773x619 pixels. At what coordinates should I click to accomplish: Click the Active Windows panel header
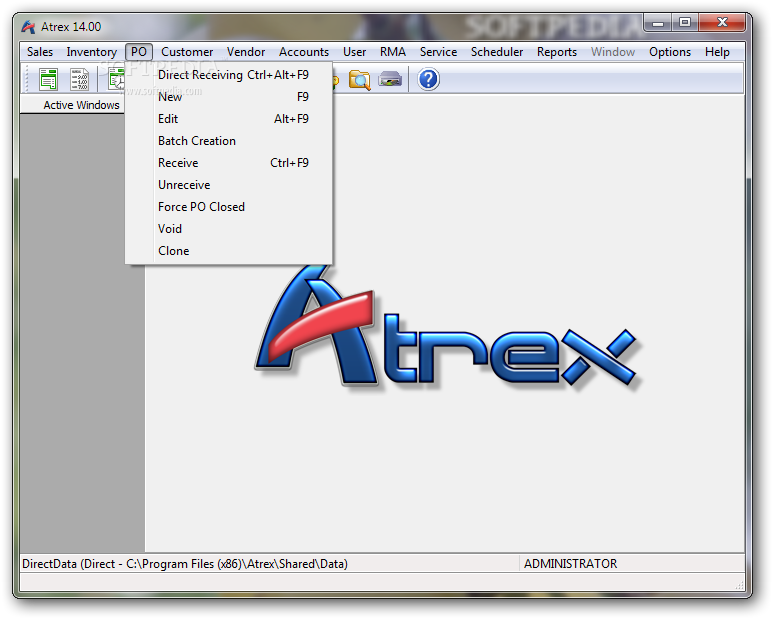click(73, 105)
